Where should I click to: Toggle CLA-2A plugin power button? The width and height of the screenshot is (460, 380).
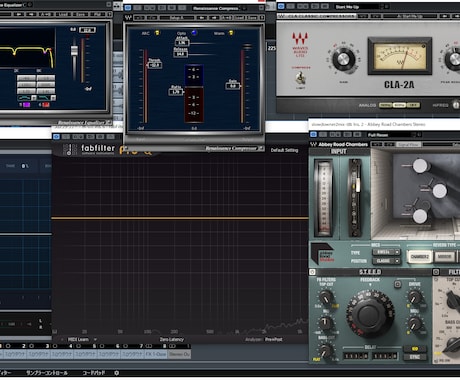[x=281, y=6]
